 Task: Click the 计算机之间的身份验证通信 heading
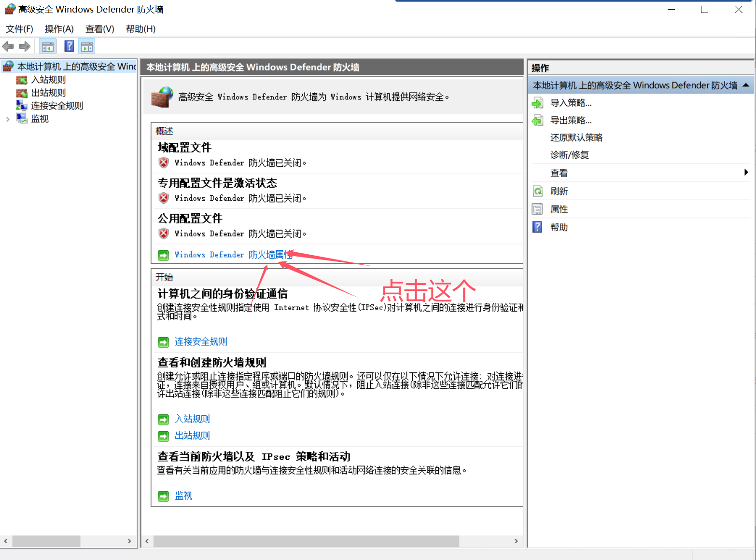(x=223, y=293)
